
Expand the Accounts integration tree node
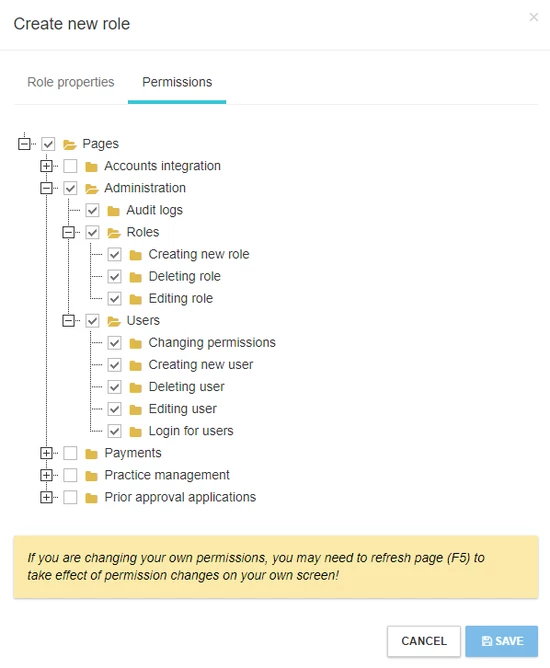point(46,166)
